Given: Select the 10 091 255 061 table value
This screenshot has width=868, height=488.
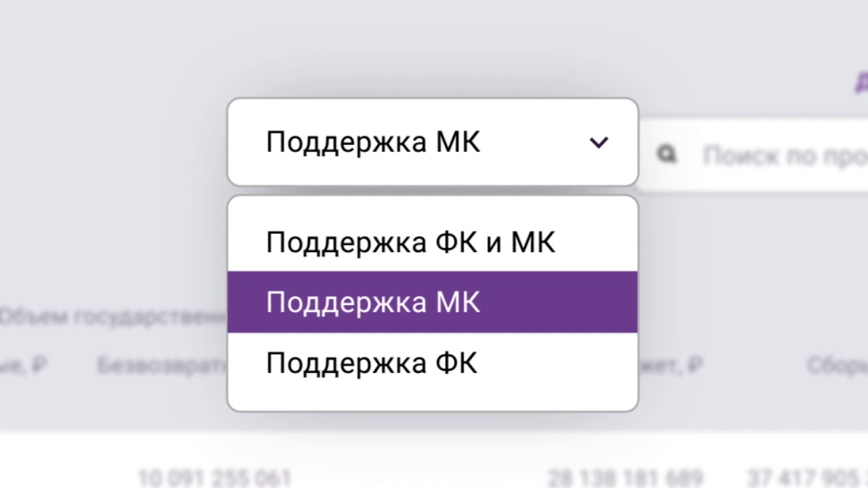Looking at the screenshot, I should click(214, 477).
